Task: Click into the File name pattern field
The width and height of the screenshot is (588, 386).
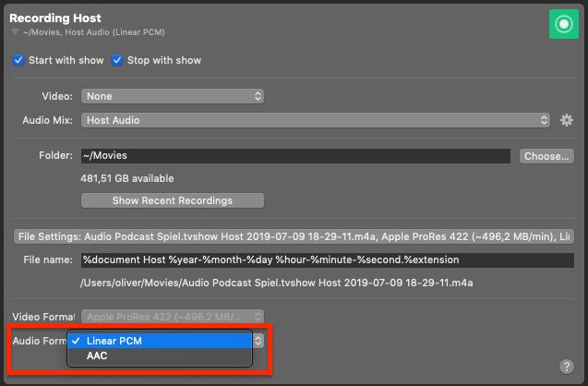Action: click(328, 260)
